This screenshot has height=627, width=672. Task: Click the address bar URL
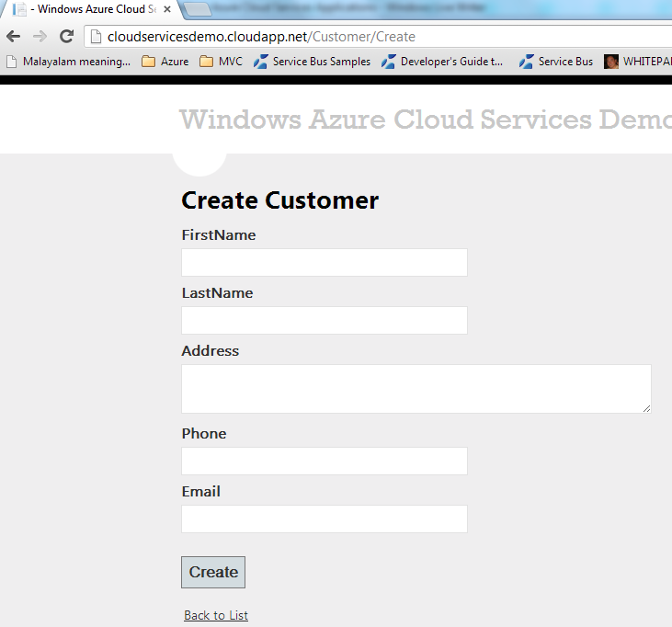pyautogui.click(x=261, y=37)
